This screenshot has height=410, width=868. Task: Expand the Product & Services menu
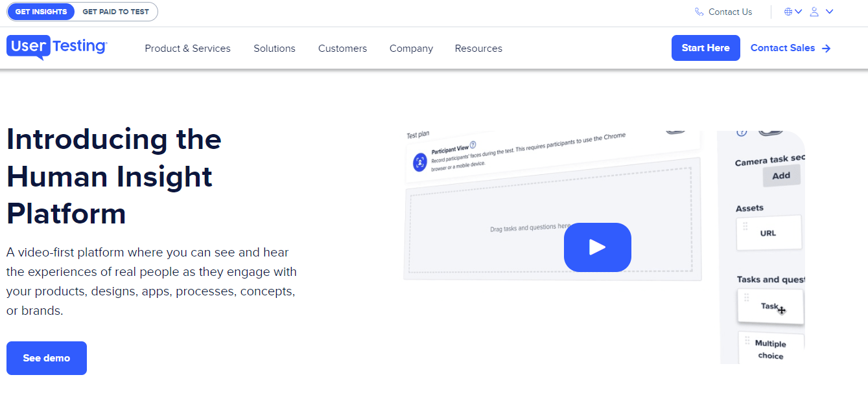tap(187, 48)
